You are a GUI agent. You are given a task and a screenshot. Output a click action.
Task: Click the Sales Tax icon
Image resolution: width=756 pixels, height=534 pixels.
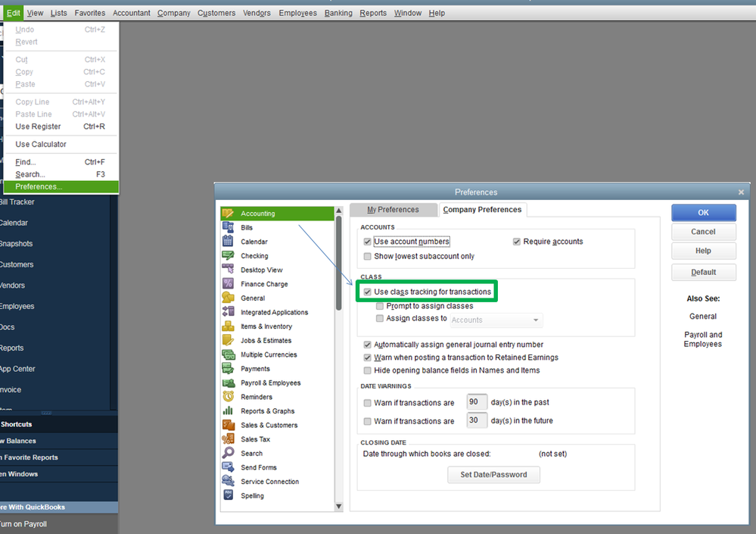pyautogui.click(x=228, y=439)
